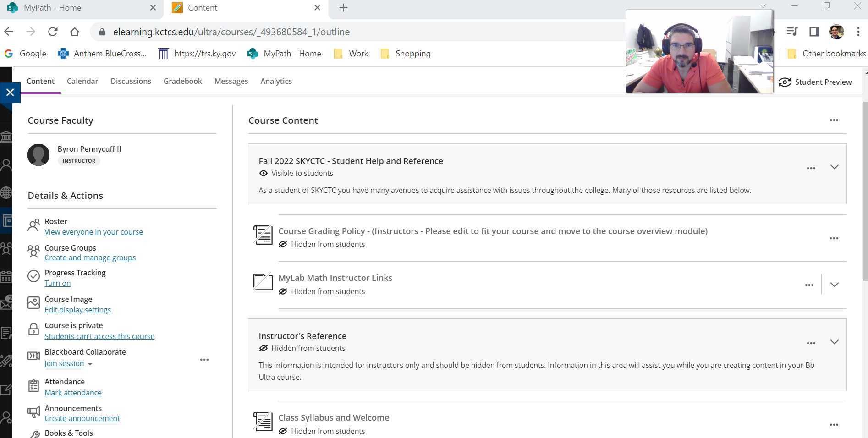The image size is (868, 438).
Task: Open the Analytics tab
Action: tap(276, 81)
